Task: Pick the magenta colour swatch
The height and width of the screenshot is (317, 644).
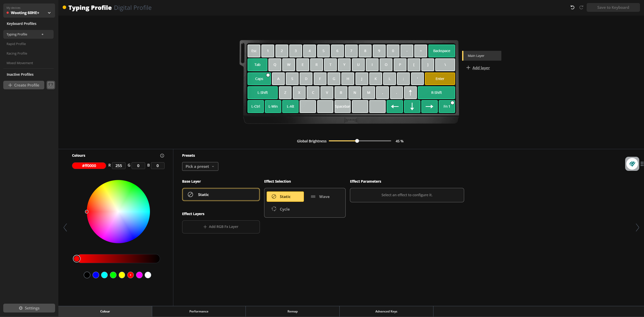Action: click(139, 275)
